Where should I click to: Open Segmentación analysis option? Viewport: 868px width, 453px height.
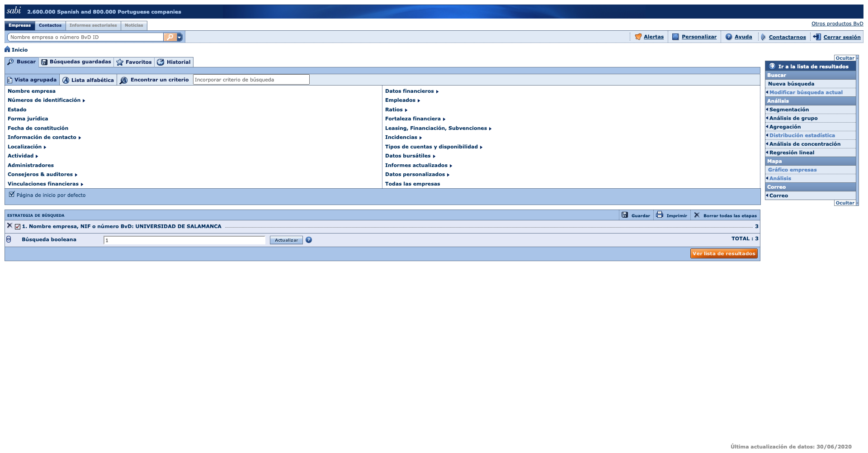click(x=789, y=110)
